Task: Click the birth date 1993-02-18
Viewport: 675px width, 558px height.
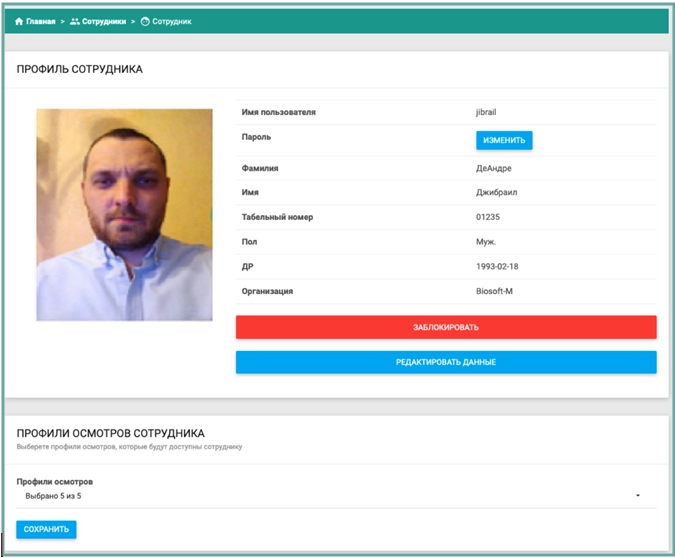Action: [x=497, y=267]
